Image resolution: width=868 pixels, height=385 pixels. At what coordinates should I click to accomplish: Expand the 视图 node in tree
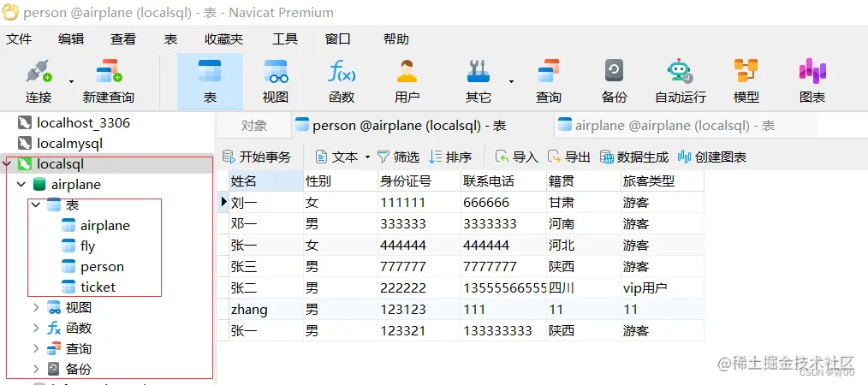tap(35, 307)
